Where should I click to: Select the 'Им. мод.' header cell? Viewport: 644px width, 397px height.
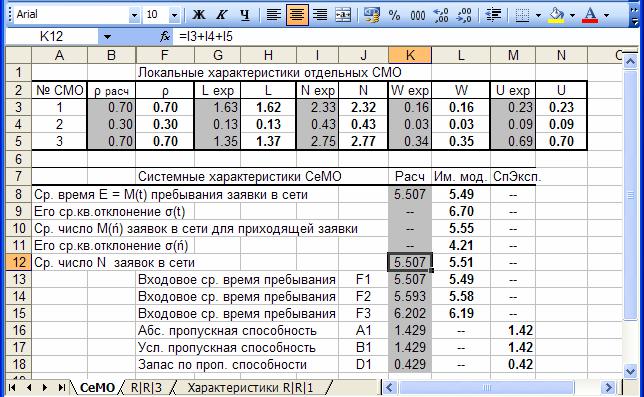coord(461,177)
